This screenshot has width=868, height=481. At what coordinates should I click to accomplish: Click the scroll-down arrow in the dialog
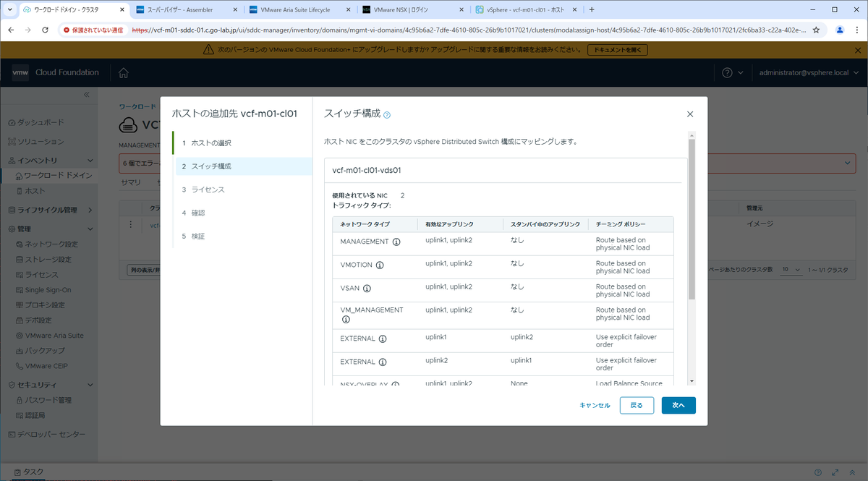click(x=692, y=381)
